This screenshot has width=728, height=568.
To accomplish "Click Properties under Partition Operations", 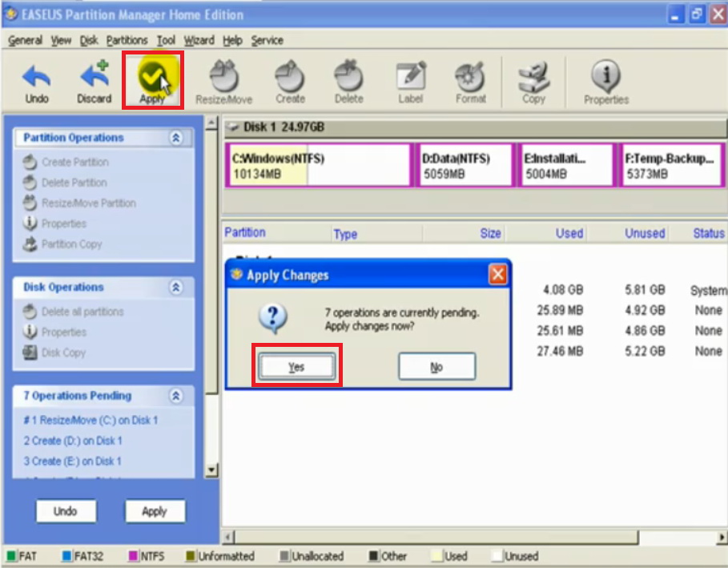I will point(54,224).
